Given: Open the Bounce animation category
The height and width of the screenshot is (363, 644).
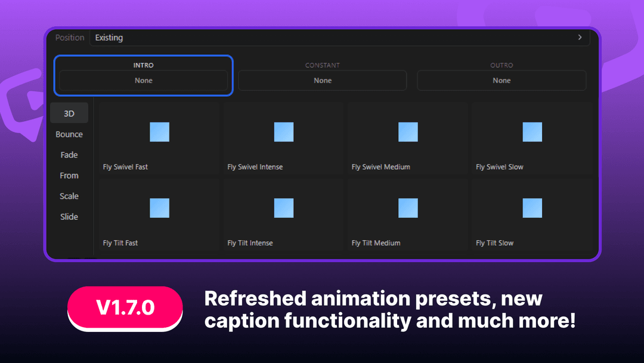Looking at the screenshot, I should [69, 134].
